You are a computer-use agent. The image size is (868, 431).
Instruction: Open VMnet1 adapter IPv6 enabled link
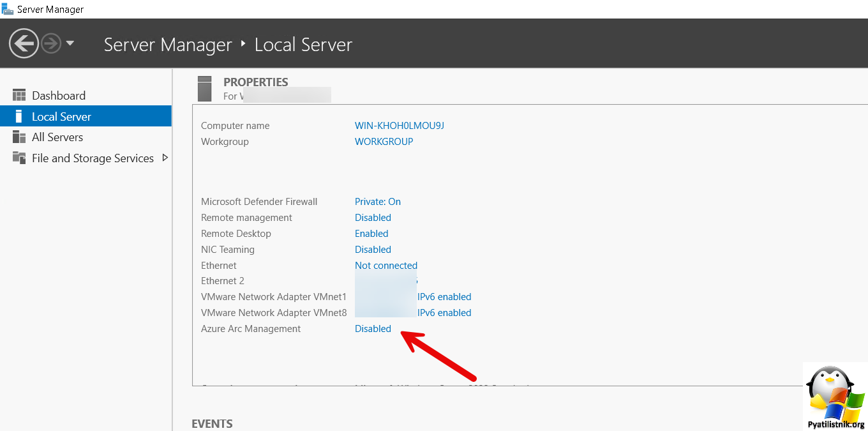coord(444,297)
